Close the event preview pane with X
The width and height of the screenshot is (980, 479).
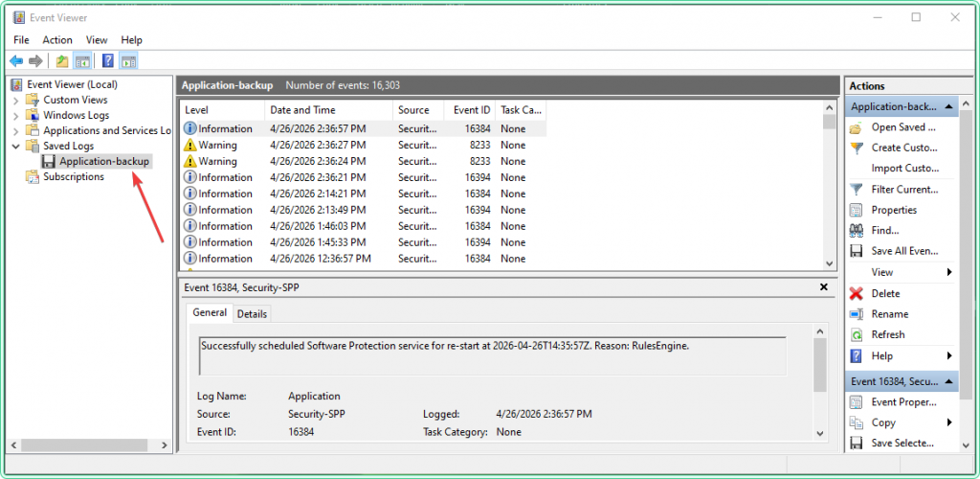(824, 286)
